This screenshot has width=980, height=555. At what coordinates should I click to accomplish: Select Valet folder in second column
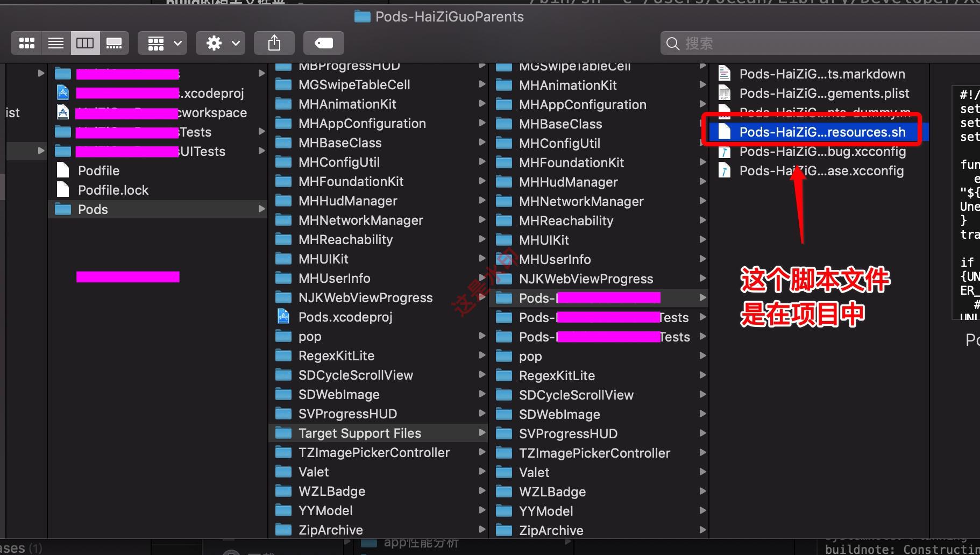point(379,472)
